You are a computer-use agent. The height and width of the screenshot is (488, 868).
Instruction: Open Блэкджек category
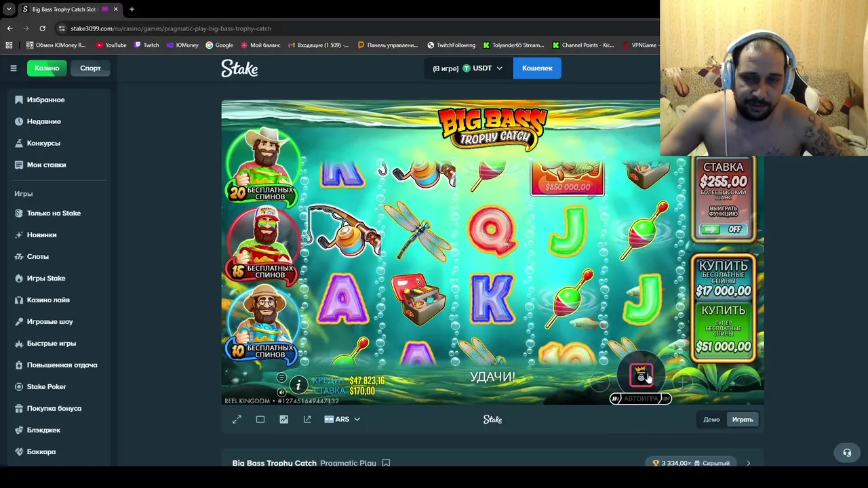click(x=59, y=430)
